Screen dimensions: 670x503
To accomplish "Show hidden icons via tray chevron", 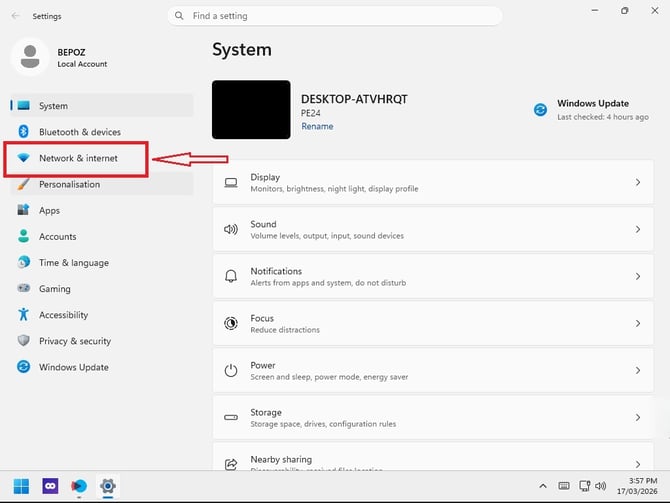I will point(543,486).
